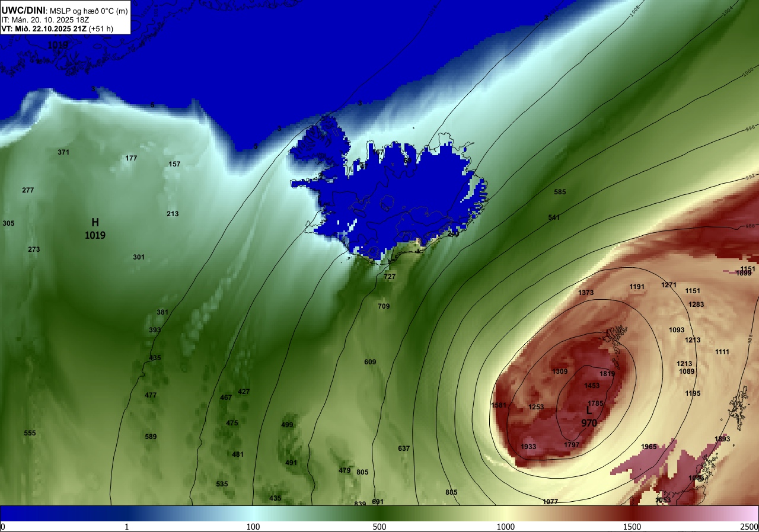
Task: Click the 609 height value
Action: [x=370, y=362]
